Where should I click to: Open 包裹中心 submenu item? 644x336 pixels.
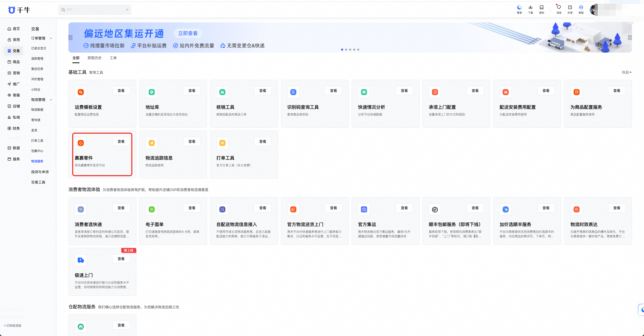(x=37, y=151)
